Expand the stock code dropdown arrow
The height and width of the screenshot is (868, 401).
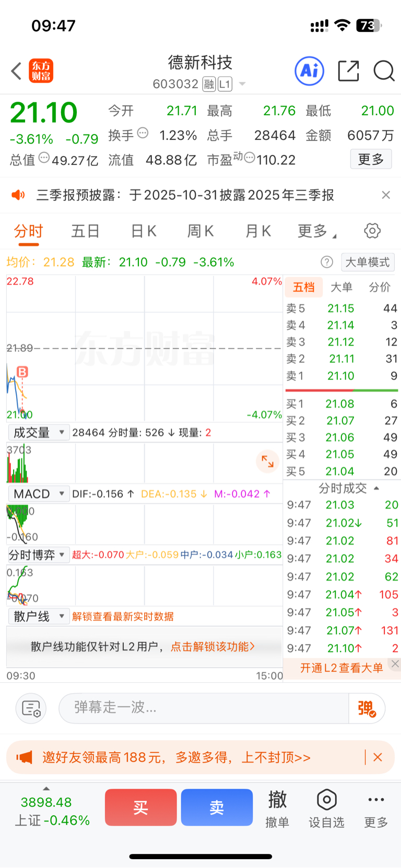tap(242, 84)
